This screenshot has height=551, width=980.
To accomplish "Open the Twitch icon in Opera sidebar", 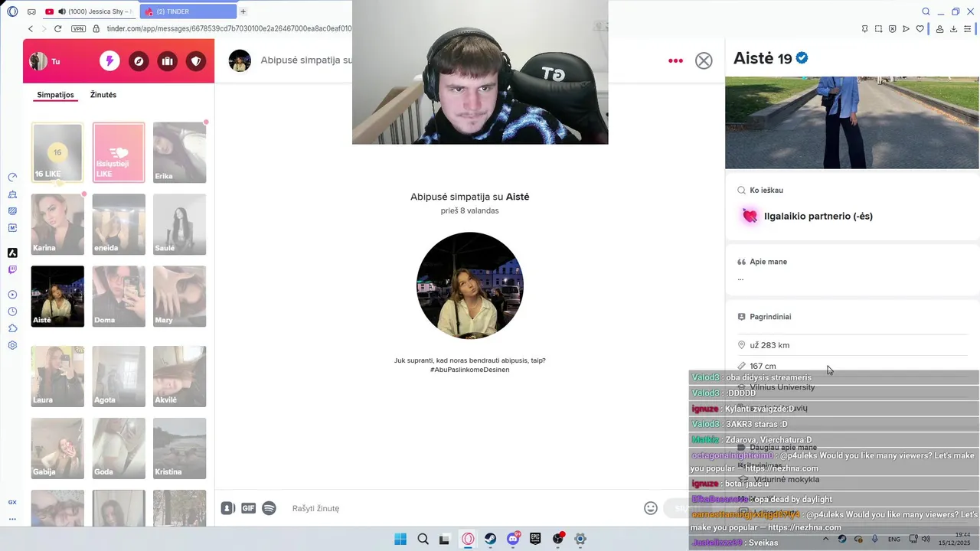I will [12, 269].
